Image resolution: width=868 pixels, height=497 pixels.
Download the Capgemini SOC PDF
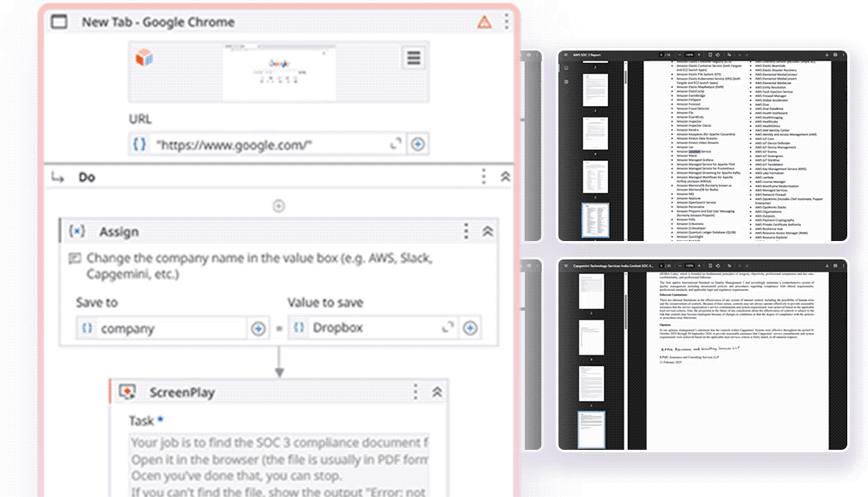click(x=827, y=266)
